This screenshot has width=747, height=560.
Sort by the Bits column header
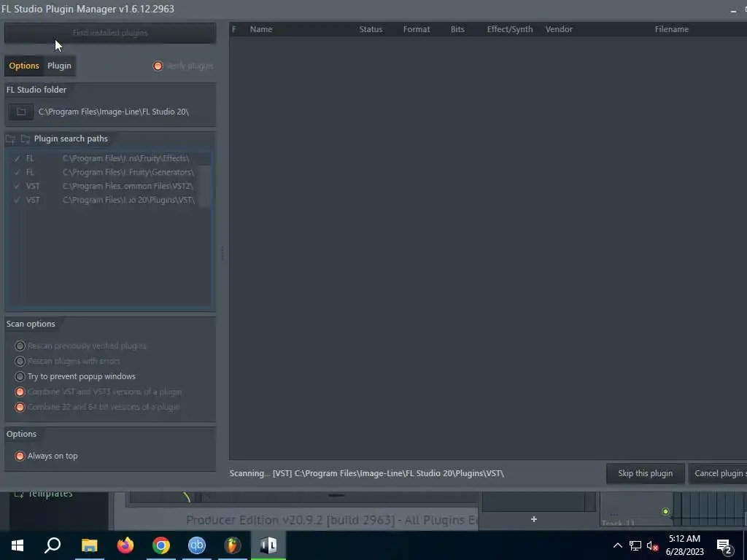(457, 29)
